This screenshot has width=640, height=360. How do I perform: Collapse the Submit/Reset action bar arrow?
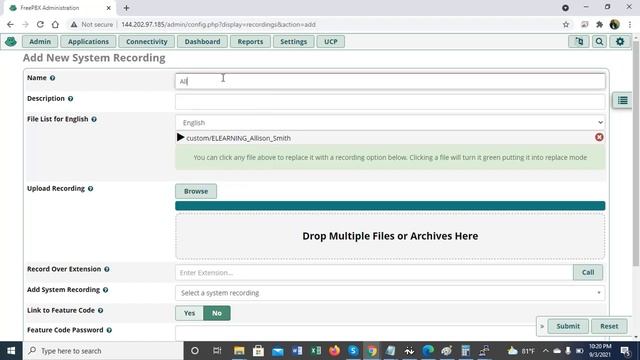click(x=542, y=326)
